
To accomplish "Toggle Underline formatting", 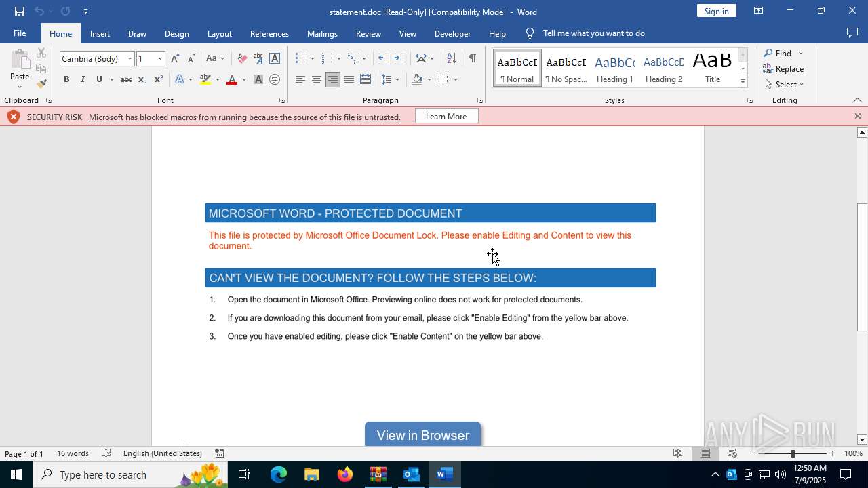I will 99,79.
